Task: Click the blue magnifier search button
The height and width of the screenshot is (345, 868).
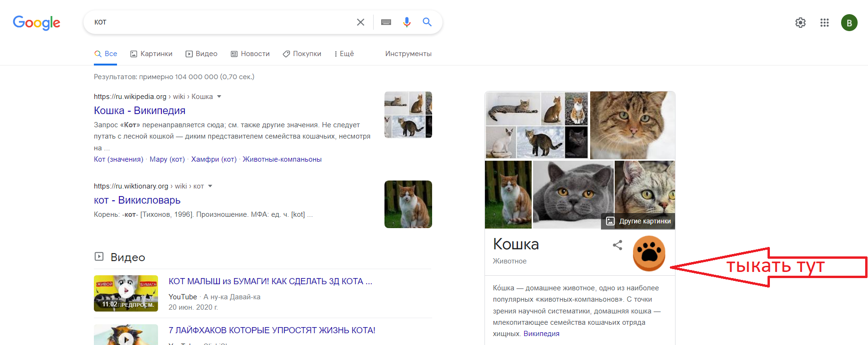Action: click(427, 22)
